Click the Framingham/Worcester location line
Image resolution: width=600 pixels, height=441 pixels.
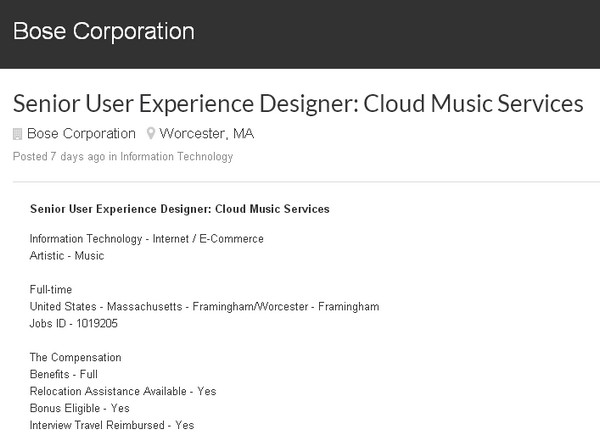coord(204,306)
